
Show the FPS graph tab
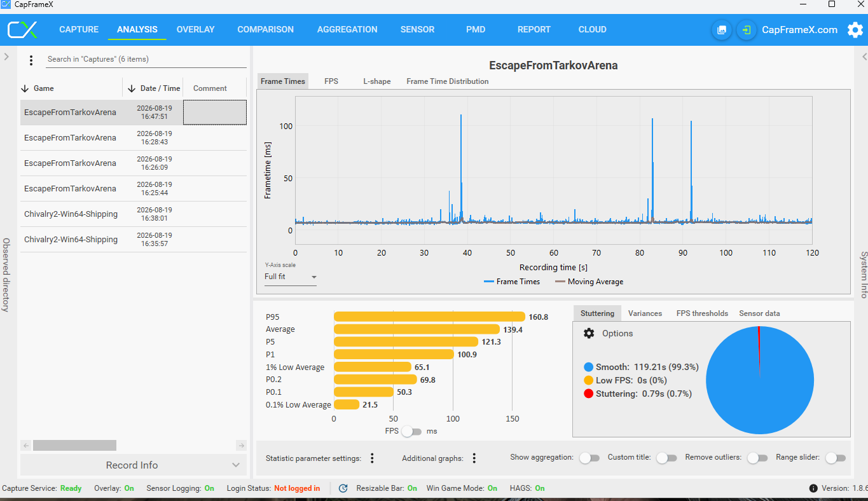tap(331, 81)
